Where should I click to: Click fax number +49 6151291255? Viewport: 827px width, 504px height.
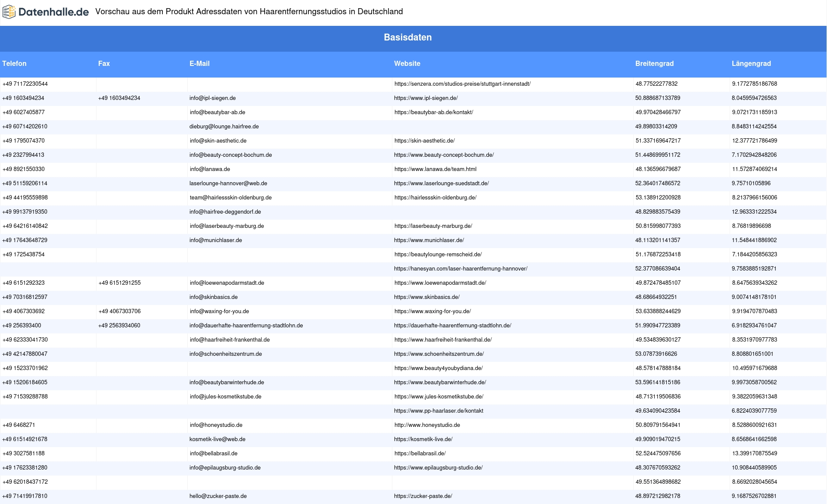pos(119,283)
